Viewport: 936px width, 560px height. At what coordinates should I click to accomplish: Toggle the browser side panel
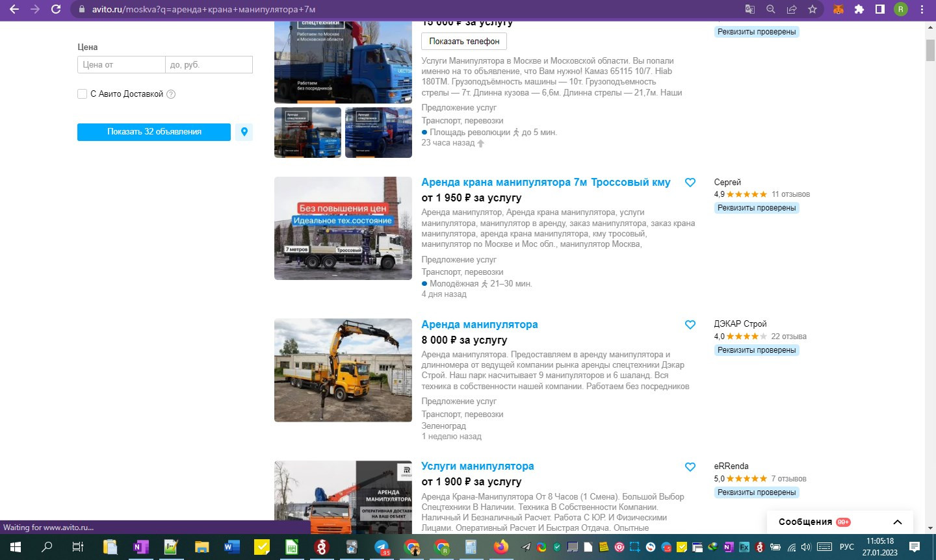[x=880, y=9]
